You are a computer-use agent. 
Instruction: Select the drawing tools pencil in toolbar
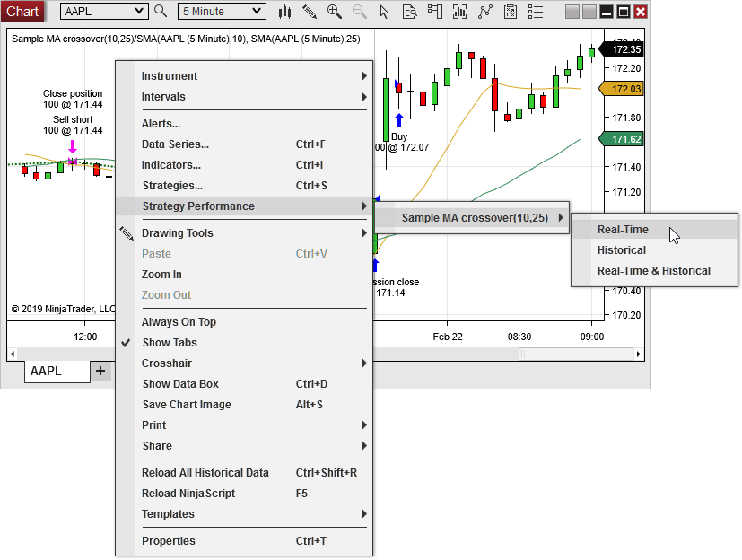[310, 12]
